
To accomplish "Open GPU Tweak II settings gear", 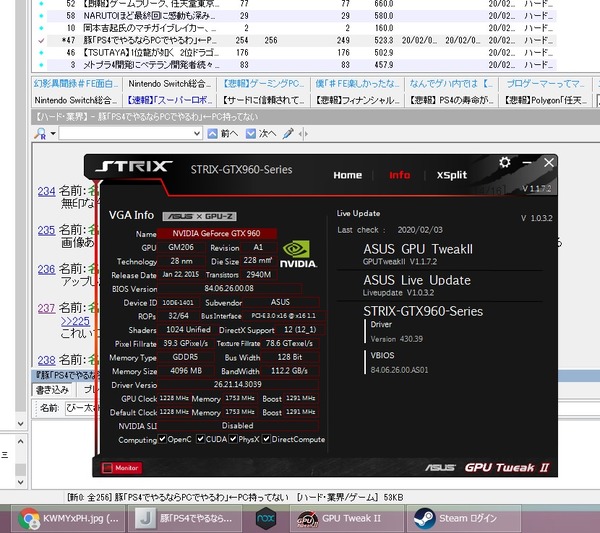I will (x=505, y=162).
